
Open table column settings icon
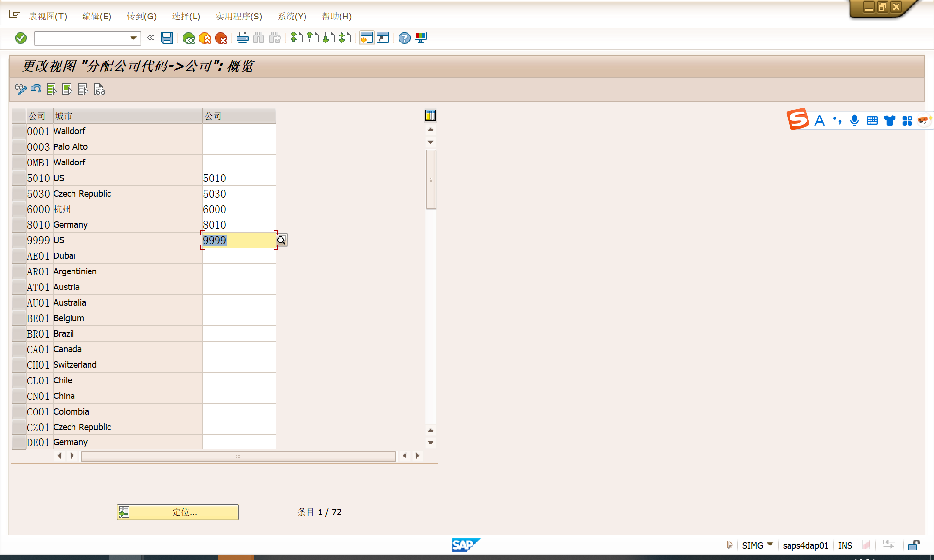click(431, 115)
